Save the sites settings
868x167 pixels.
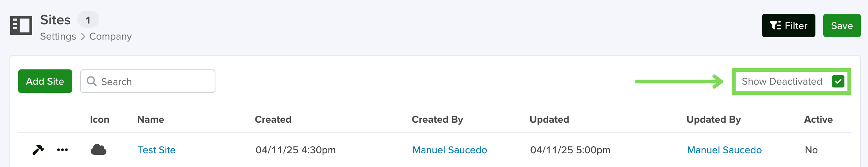click(842, 25)
